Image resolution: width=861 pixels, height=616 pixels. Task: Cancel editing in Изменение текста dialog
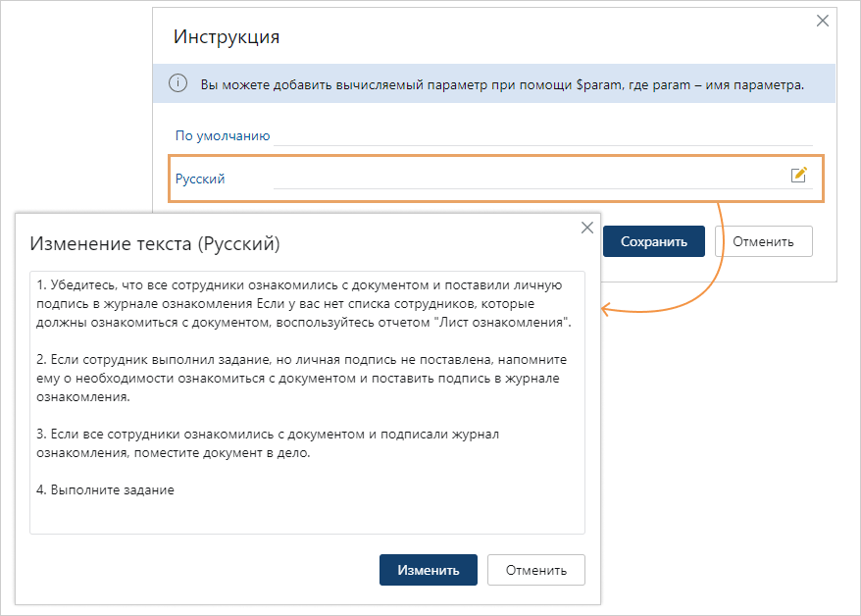pos(535,569)
